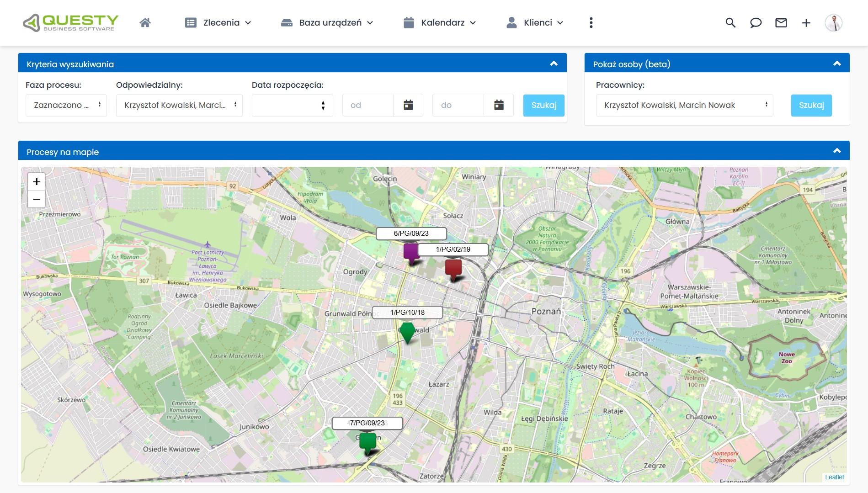Open the Zlecenia menu
The height and width of the screenshot is (493, 868).
[218, 22]
